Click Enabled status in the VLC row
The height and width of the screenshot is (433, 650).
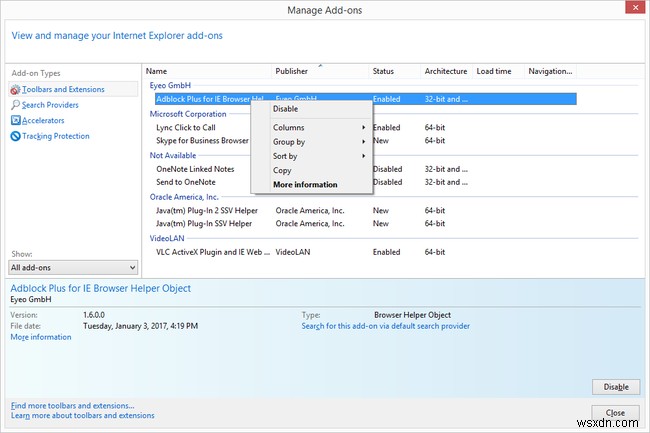(x=386, y=252)
